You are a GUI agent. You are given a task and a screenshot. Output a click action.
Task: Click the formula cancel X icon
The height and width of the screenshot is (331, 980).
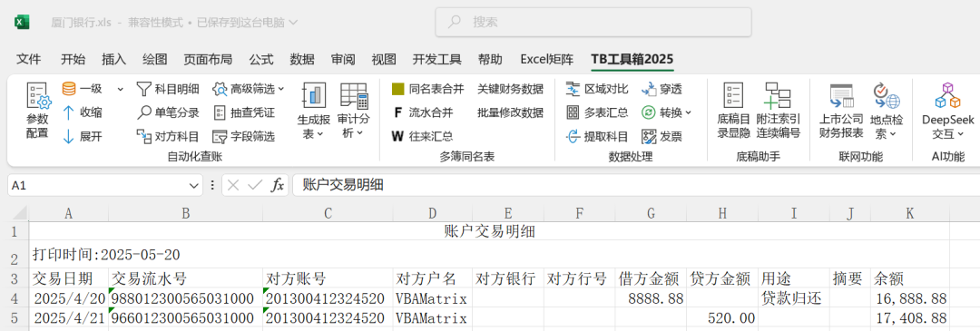coord(233,185)
